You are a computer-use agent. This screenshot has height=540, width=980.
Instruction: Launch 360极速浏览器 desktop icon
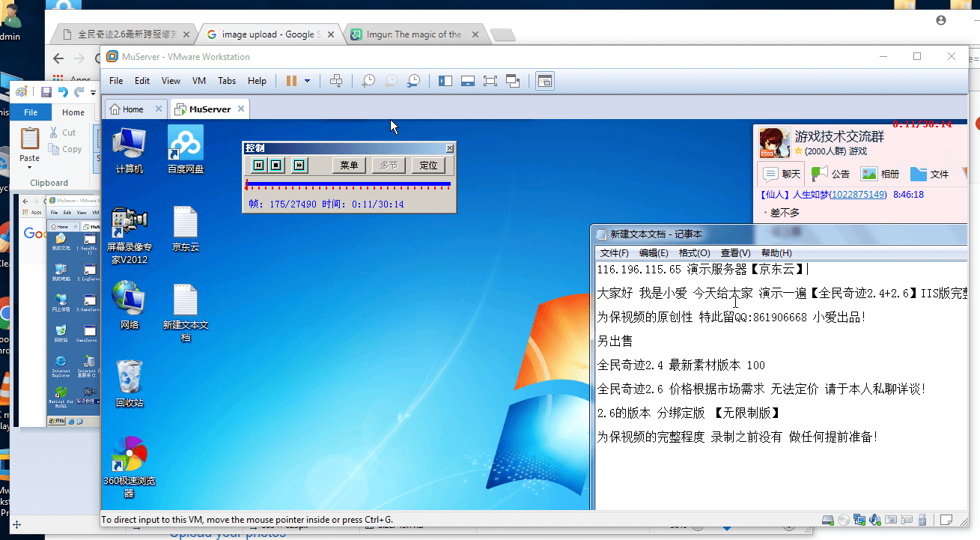tap(129, 467)
